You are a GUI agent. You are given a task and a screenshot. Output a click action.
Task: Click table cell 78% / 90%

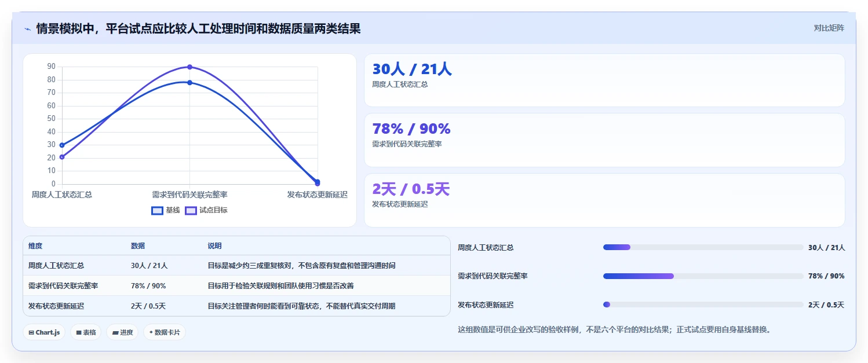(x=148, y=286)
